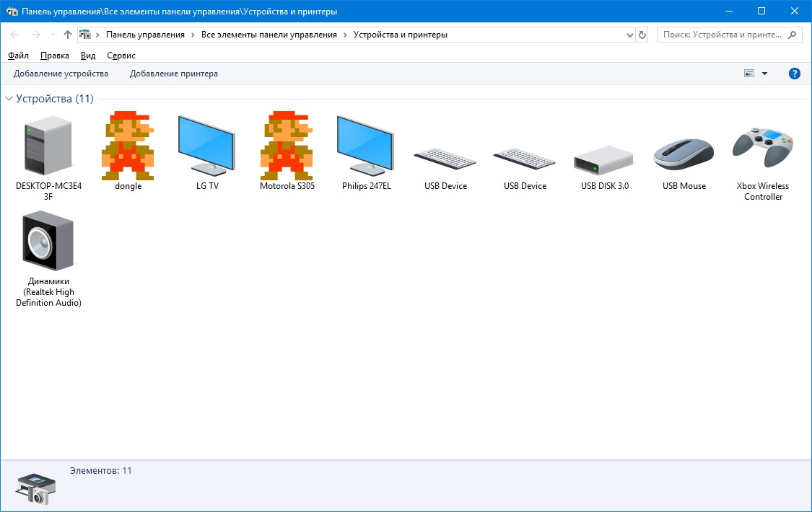Collapse the Устройства (11) group

point(9,99)
